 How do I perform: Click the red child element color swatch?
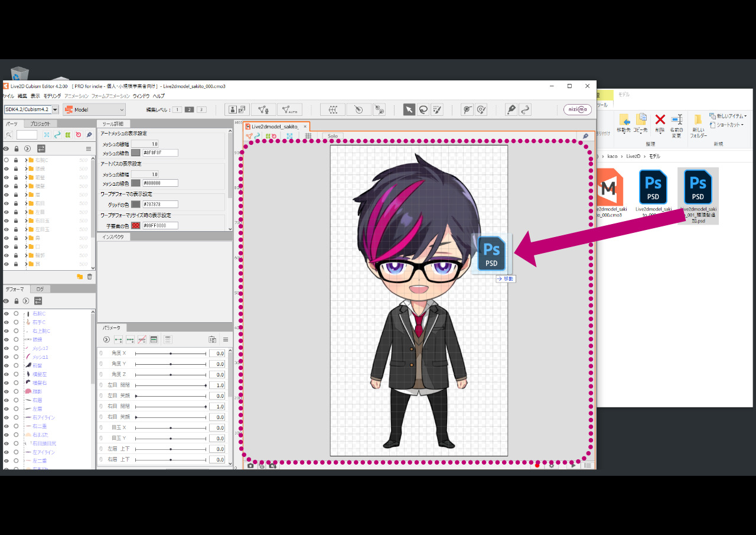coord(136,226)
